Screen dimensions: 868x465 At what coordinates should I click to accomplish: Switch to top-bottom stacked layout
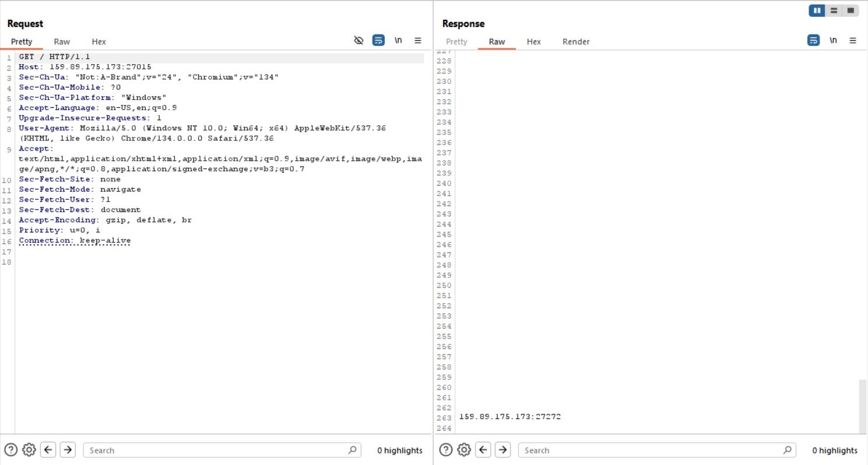pyautogui.click(x=834, y=10)
